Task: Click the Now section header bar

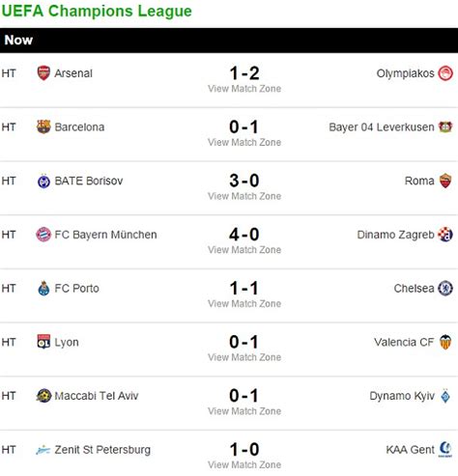Action: pyautogui.click(x=229, y=41)
